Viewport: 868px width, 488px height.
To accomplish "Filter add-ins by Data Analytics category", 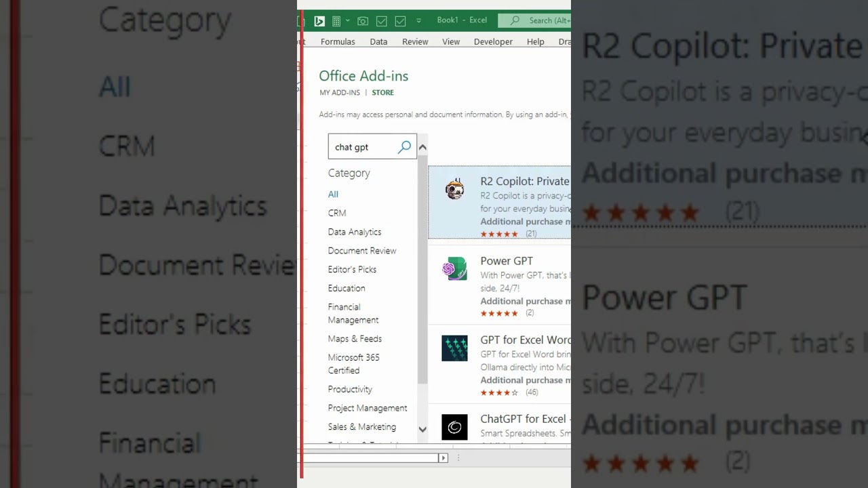I will (355, 232).
